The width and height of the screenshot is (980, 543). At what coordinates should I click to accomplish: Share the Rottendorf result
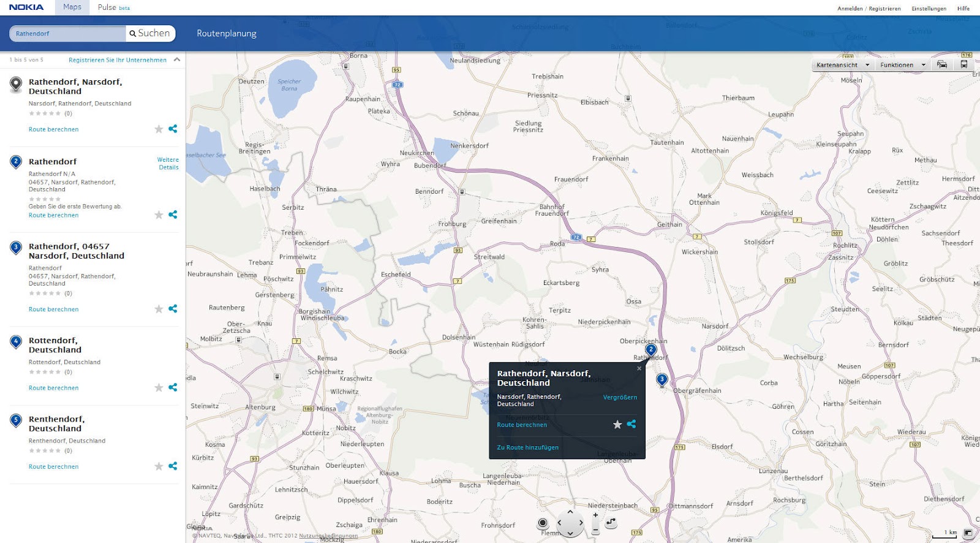point(173,387)
